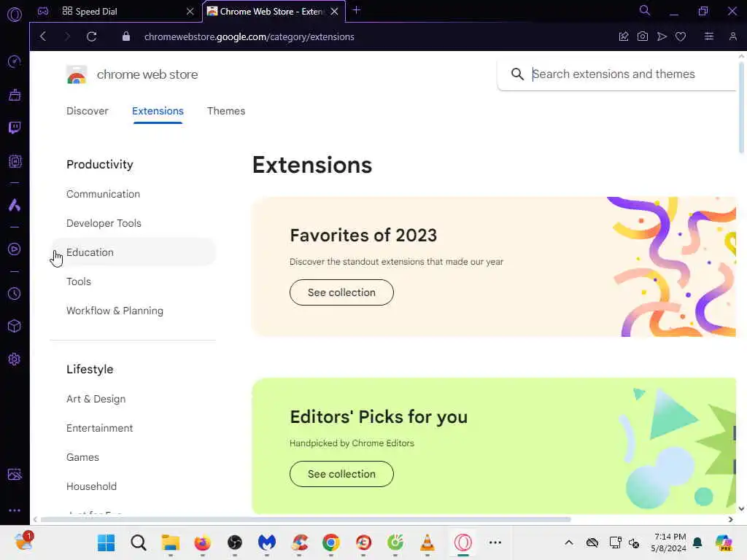This screenshot has height=560, width=747.
Task: Click the Search extensions and themes field
Action: [617, 74]
